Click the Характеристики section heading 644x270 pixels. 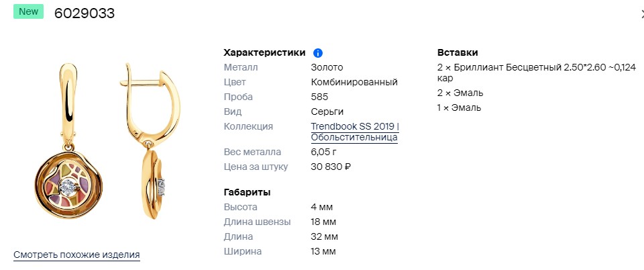[264, 52]
